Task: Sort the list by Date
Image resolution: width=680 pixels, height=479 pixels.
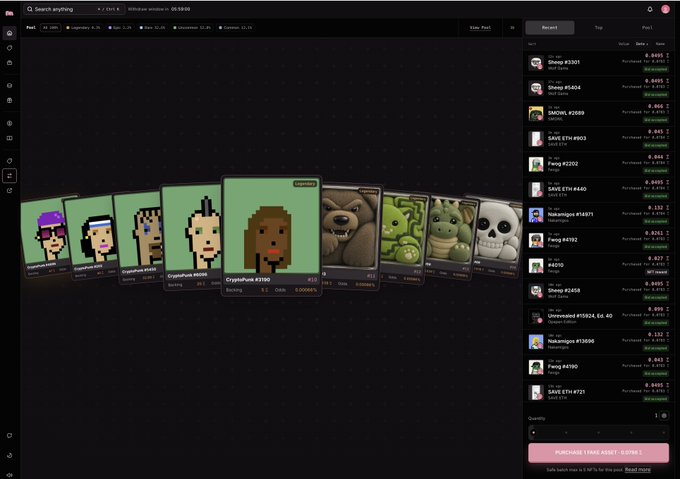Action: [x=641, y=44]
